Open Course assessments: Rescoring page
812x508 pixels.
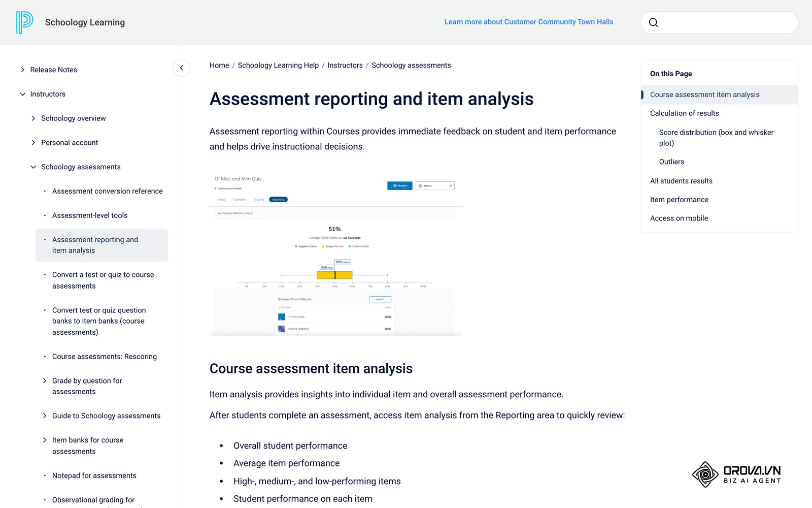point(105,357)
